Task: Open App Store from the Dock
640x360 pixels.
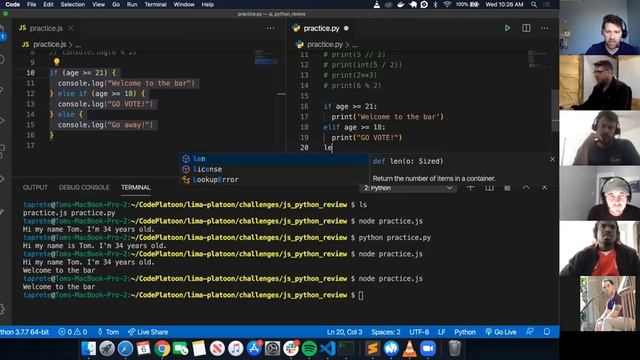Action: point(254,349)
